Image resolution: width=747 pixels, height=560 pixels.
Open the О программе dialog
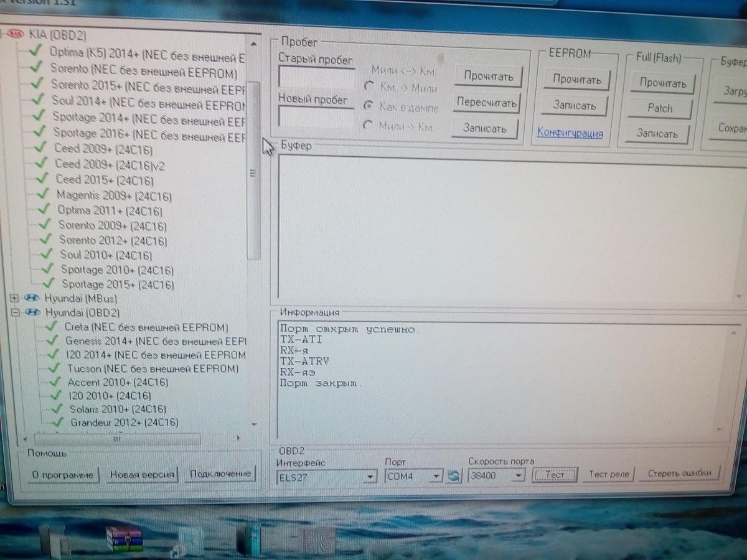(63, 475)
